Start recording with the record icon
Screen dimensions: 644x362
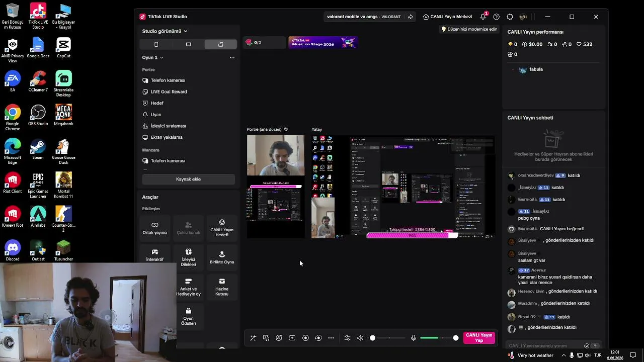click(305, 338)
